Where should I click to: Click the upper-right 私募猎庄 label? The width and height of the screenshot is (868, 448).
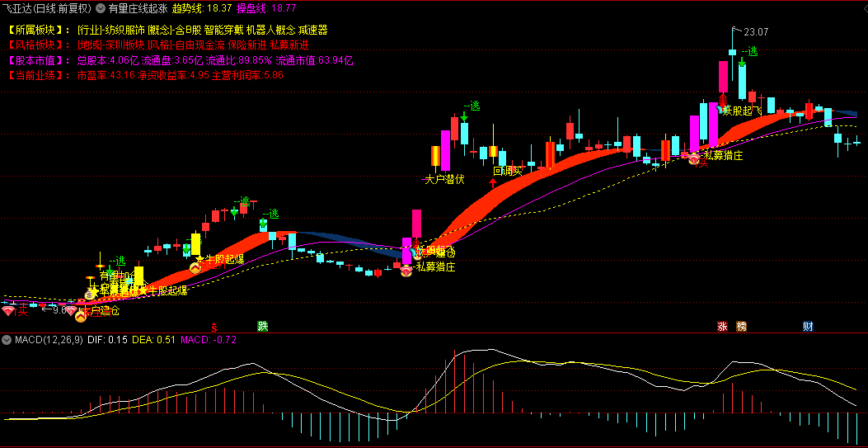pos(723,156)
